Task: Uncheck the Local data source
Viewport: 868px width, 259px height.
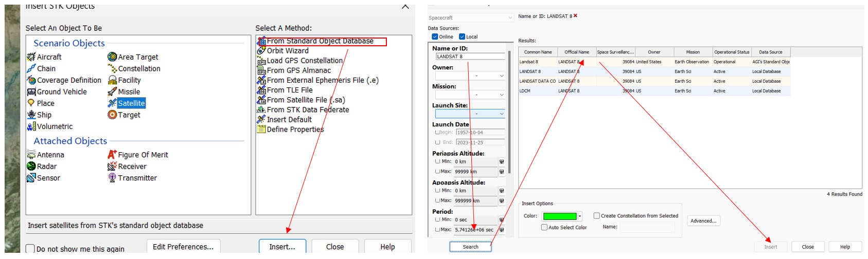Action: pos(462,36)
